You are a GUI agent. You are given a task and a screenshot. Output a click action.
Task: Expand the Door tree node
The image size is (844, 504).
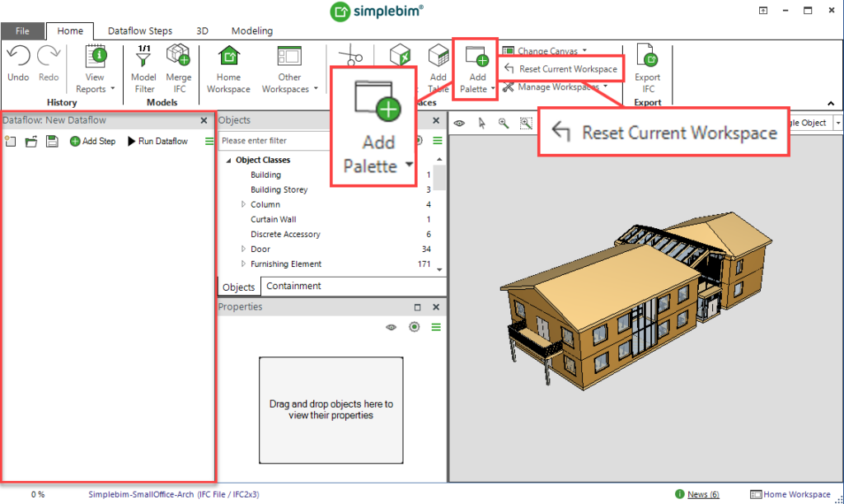pos(243,249)
